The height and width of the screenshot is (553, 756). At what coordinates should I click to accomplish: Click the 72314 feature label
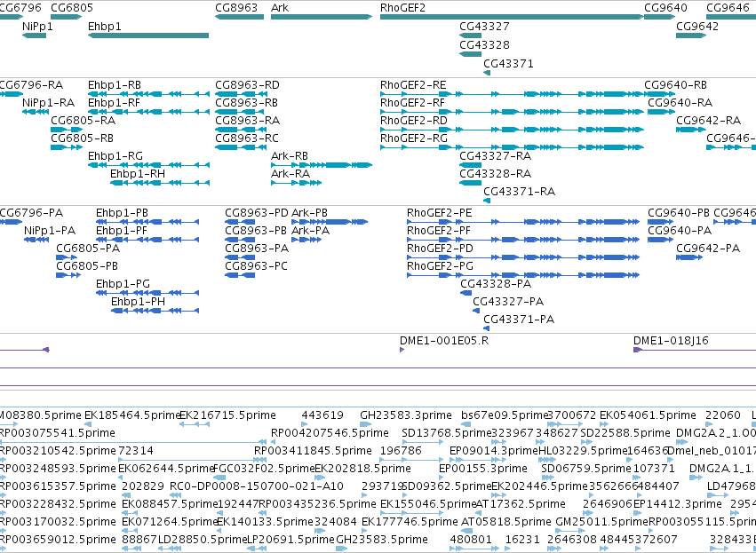(136, 451)
